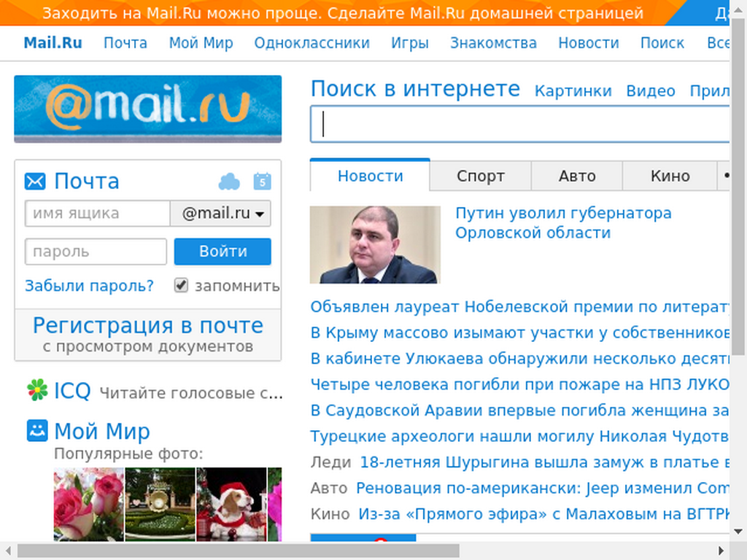Switch to the Авто tab

[577, 176]
